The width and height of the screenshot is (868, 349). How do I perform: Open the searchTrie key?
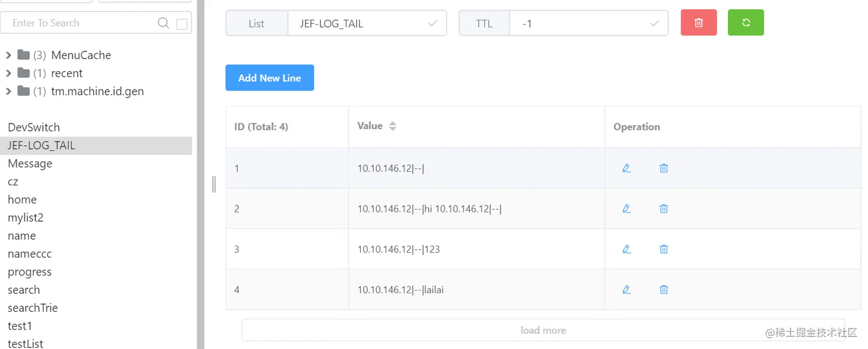point(33,308)
